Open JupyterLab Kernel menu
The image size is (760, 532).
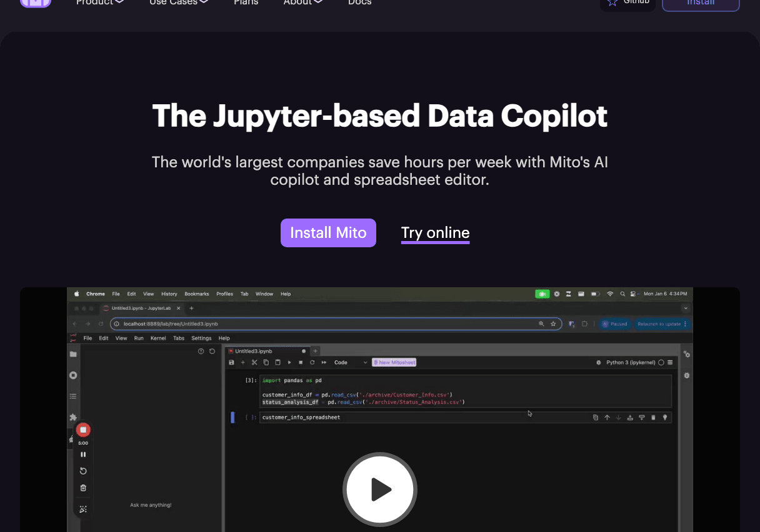pyautogui.click(x=158, y=338)
